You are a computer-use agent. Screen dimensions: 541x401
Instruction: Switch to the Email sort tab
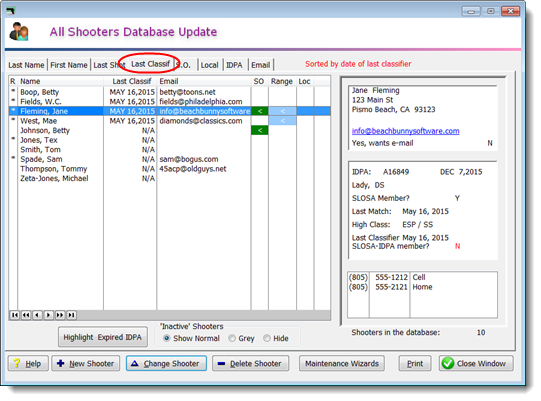pyautogui.click(x=260, y=65)
